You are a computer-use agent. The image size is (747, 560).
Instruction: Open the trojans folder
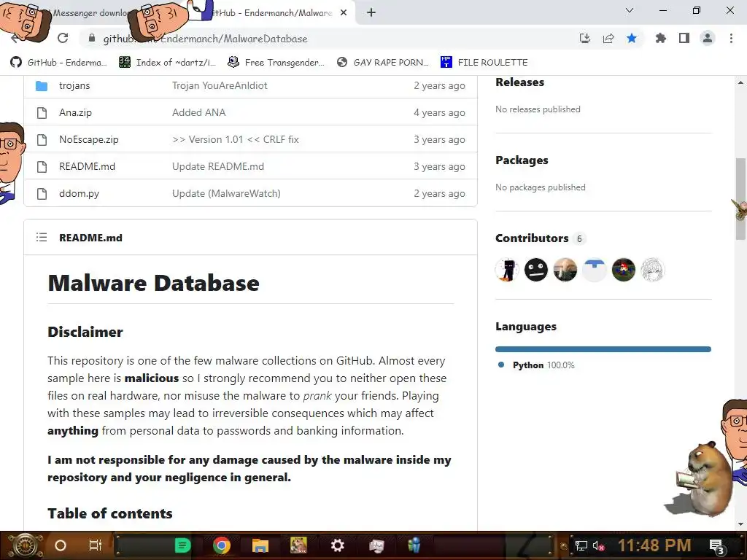pos(74,86)
